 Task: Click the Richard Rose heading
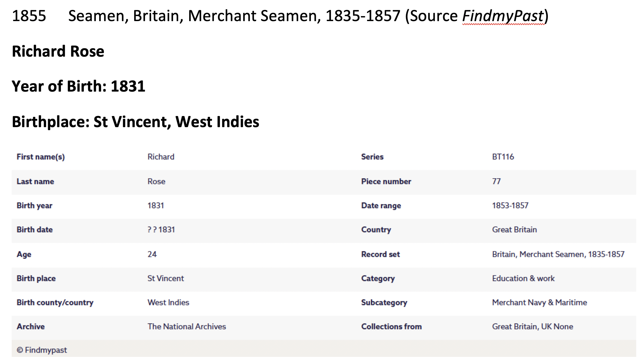(x=58, y=51)
